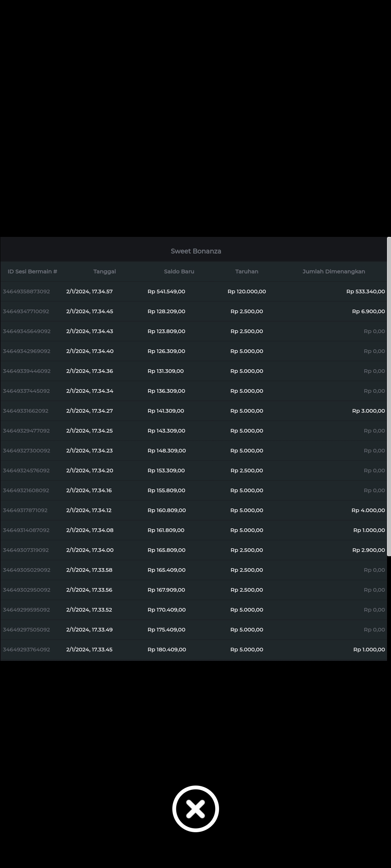This screenshot has width=391, height=868.
Task: Open session ID 34649307319092
Action: pos(26,550)
